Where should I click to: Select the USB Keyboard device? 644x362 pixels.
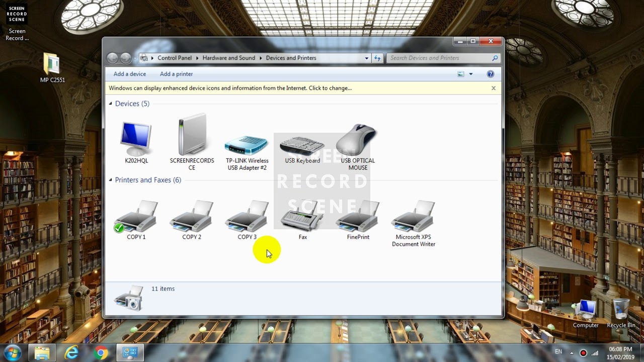coord(302,149)
